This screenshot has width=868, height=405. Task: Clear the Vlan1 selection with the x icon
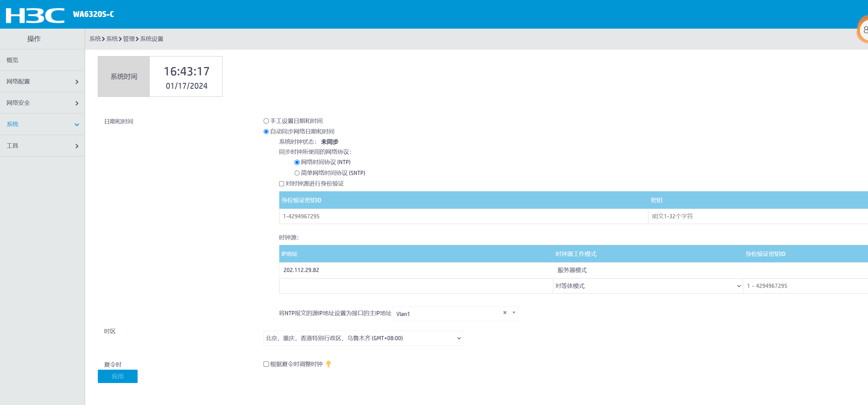505,313
